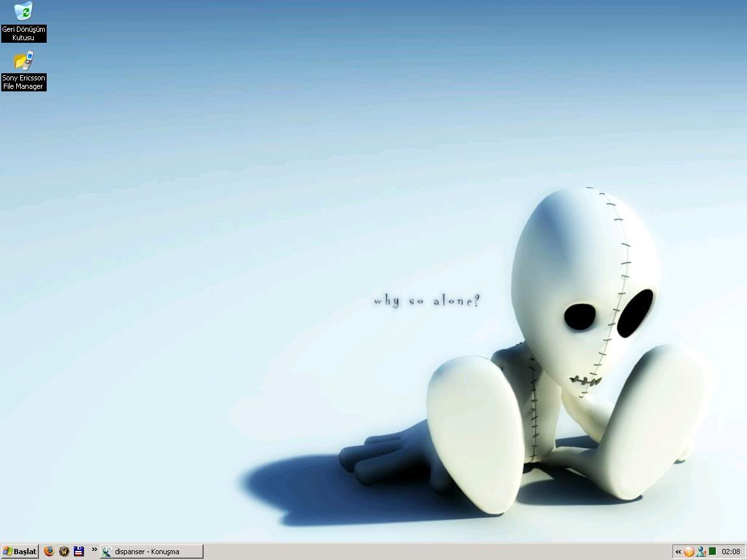Click the green CPU monitor tray icon
The height and width of the screenshot is (560, 747).
[x=712, y=552]
